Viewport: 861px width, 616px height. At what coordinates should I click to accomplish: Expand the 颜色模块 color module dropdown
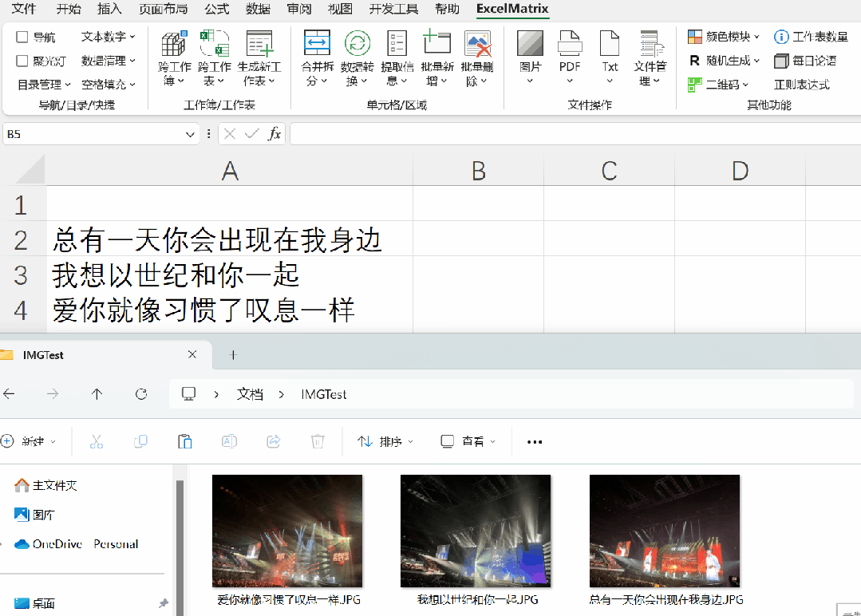[724, 37]
